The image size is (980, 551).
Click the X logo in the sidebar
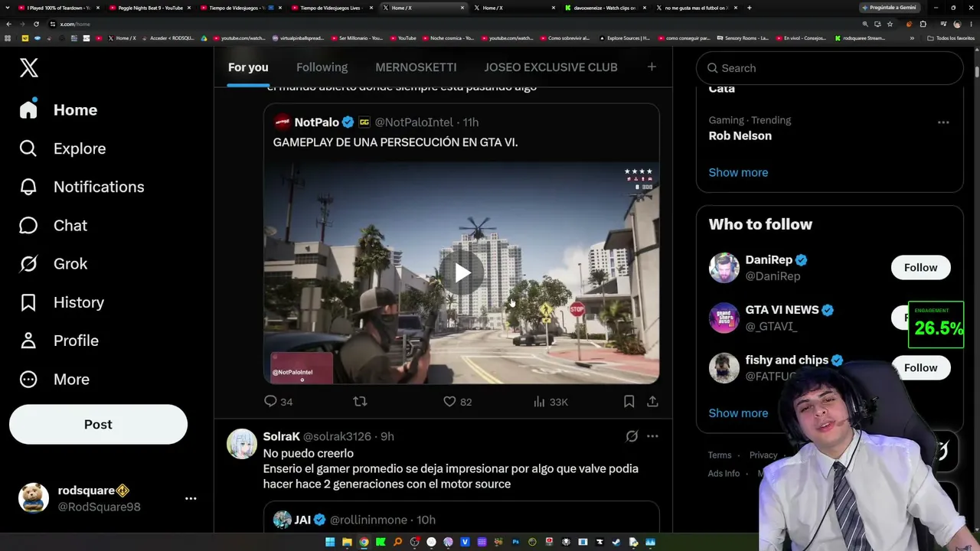(28, 67)
